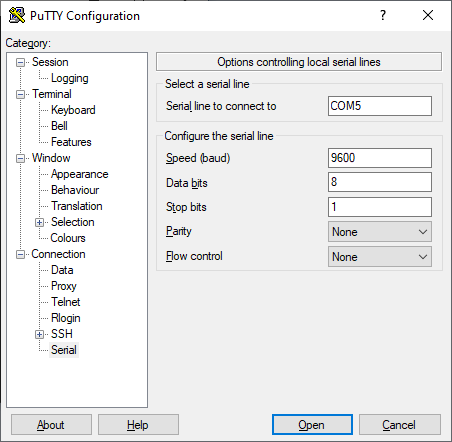This screenshot has height=442, width=452.
Task: Click the PuTTY icon in the title bar
Action: (17, 15)
